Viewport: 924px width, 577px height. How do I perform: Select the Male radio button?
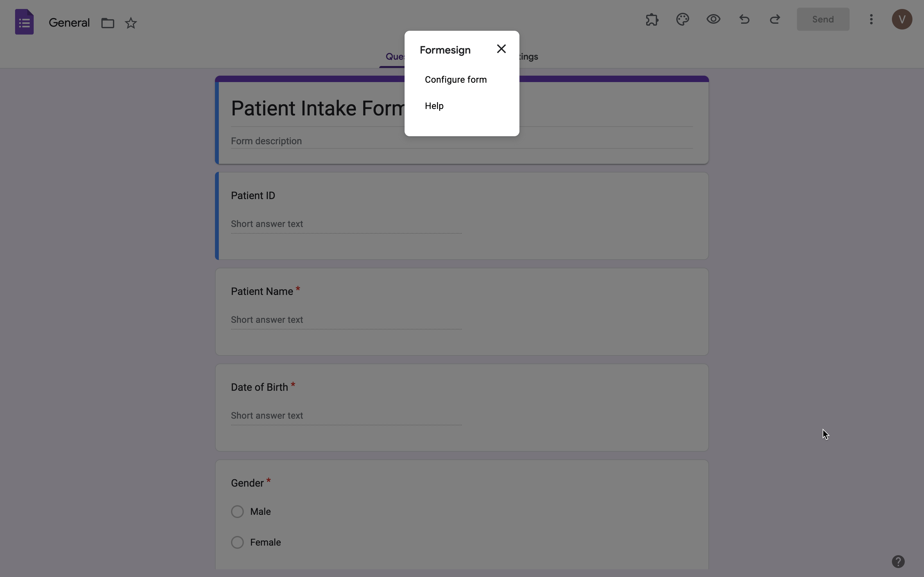pos(237,511)
